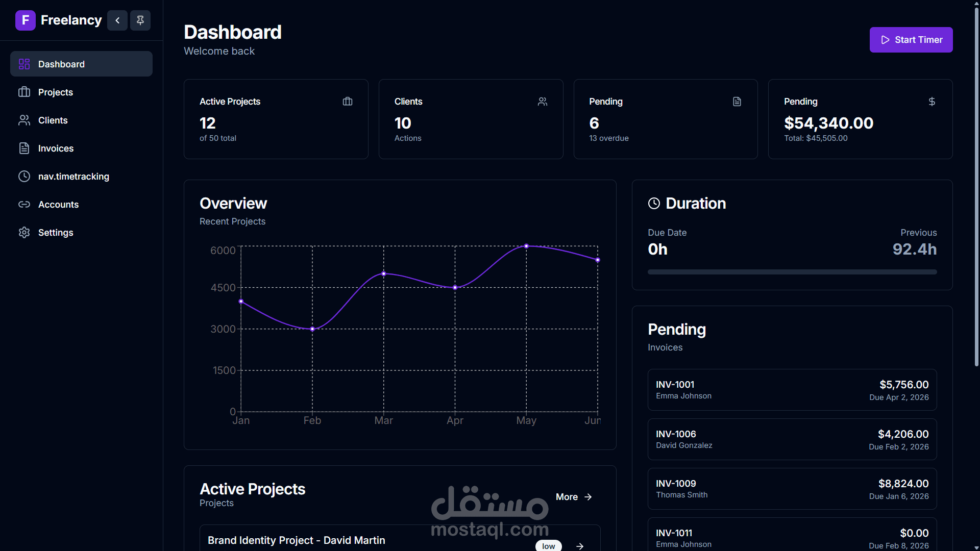Open Settings via the gear icon
The height and width of the screenshot is (551, 980).
(24, 232)
